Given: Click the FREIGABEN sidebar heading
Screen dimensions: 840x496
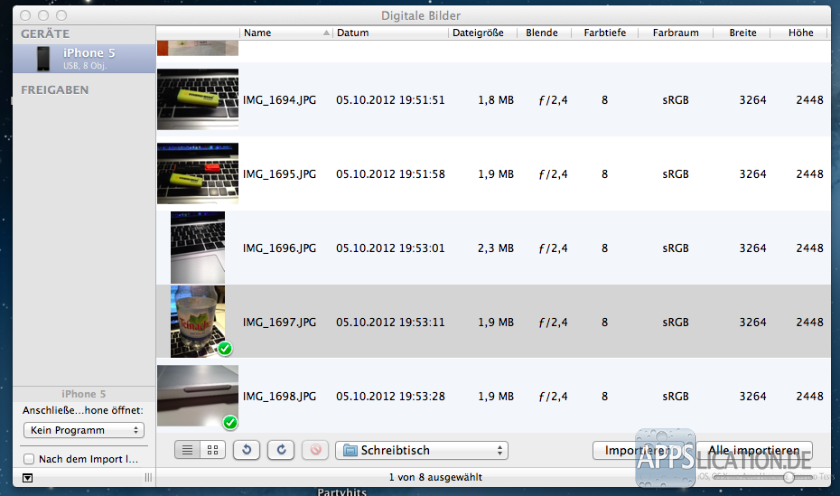Looking at the screenshot, I should (55, 90).
